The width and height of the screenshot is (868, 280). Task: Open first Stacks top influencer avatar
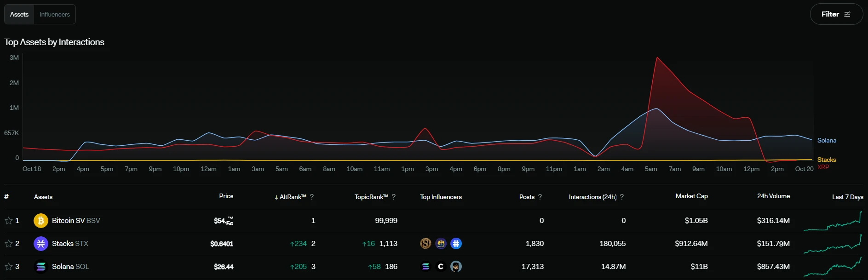[x=425, y=244]
